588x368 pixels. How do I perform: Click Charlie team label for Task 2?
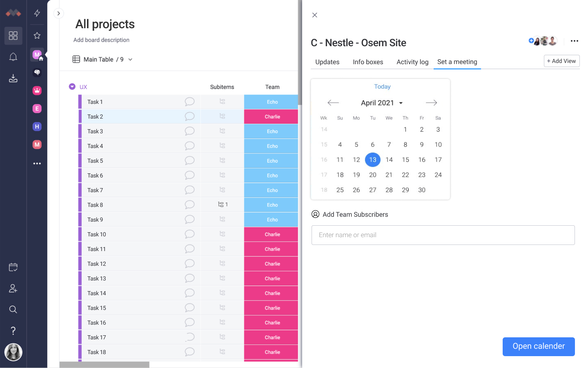click(272, 117)
